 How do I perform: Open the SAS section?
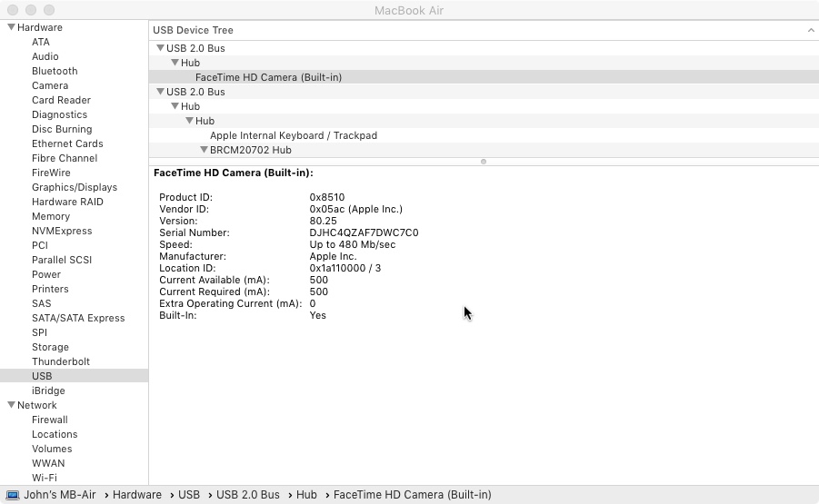click(x=41, y=303)
